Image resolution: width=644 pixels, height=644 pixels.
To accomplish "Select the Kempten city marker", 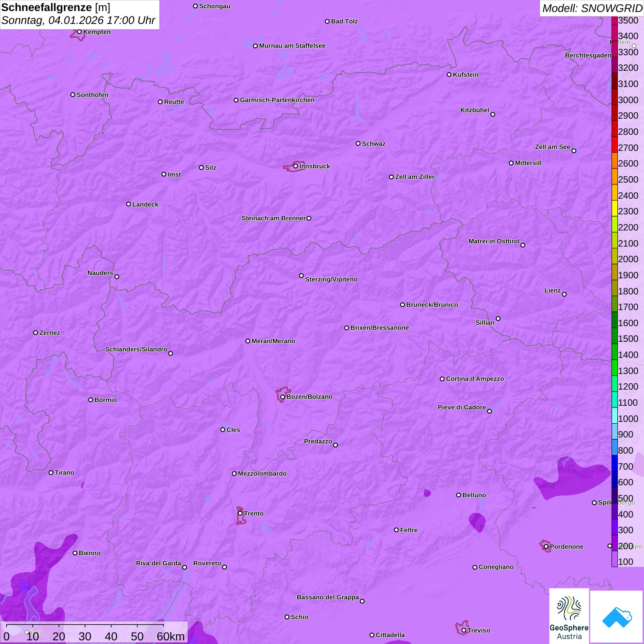I will pos(79,32).
